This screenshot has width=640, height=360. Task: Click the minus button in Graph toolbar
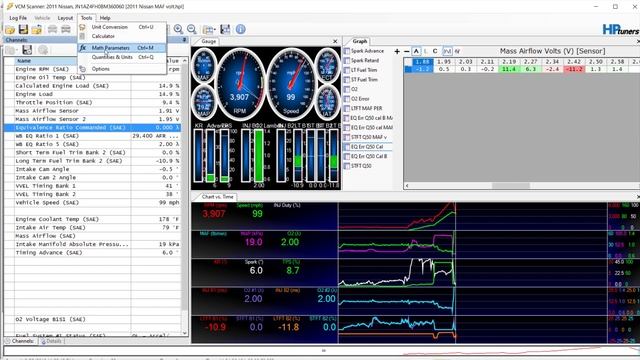(407, 51)
